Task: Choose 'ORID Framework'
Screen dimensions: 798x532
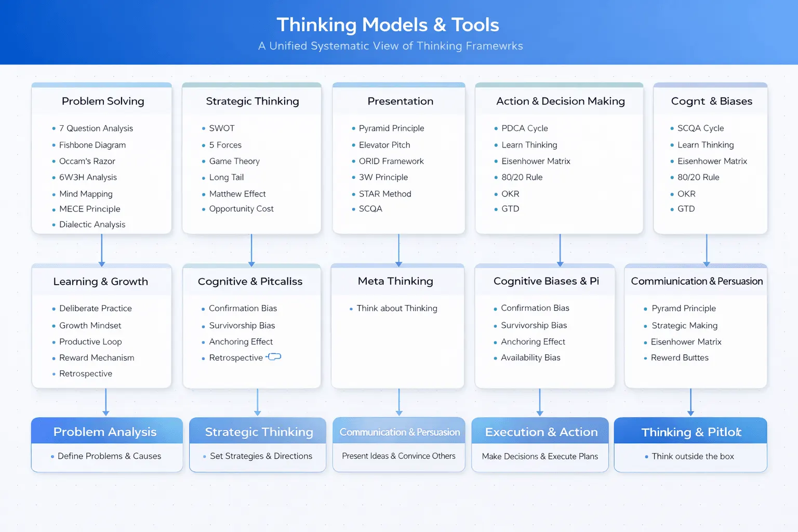Action: pyautogui.click(x=391, y=161)
